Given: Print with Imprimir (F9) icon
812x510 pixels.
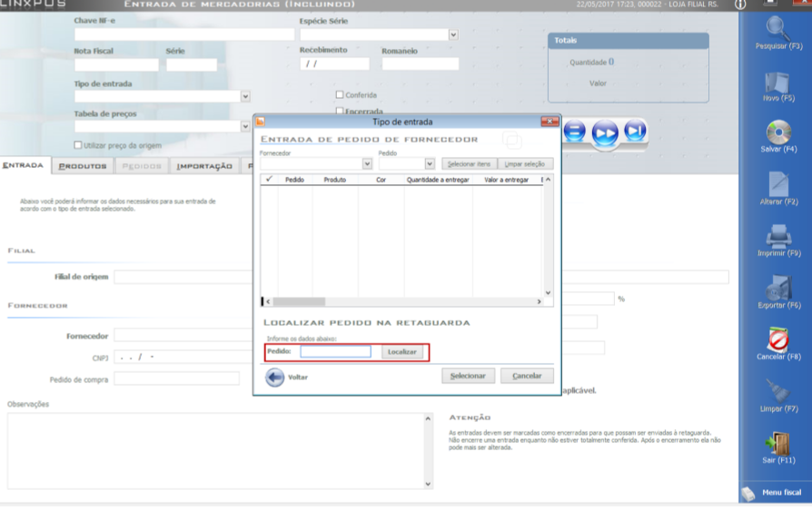Looking at the screenshot, I should (x=778, y=236).
